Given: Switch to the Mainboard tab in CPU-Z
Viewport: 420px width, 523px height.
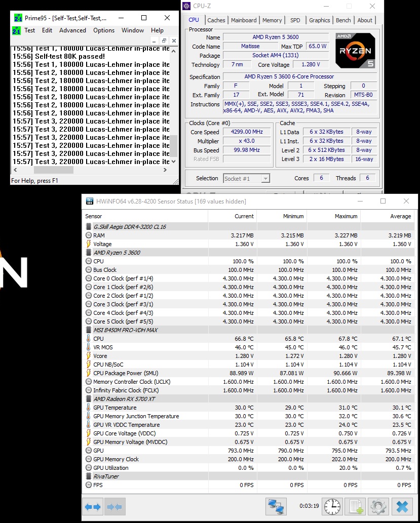Looking at the screenshot, I should pyautogui.click(x=244, y=20).
